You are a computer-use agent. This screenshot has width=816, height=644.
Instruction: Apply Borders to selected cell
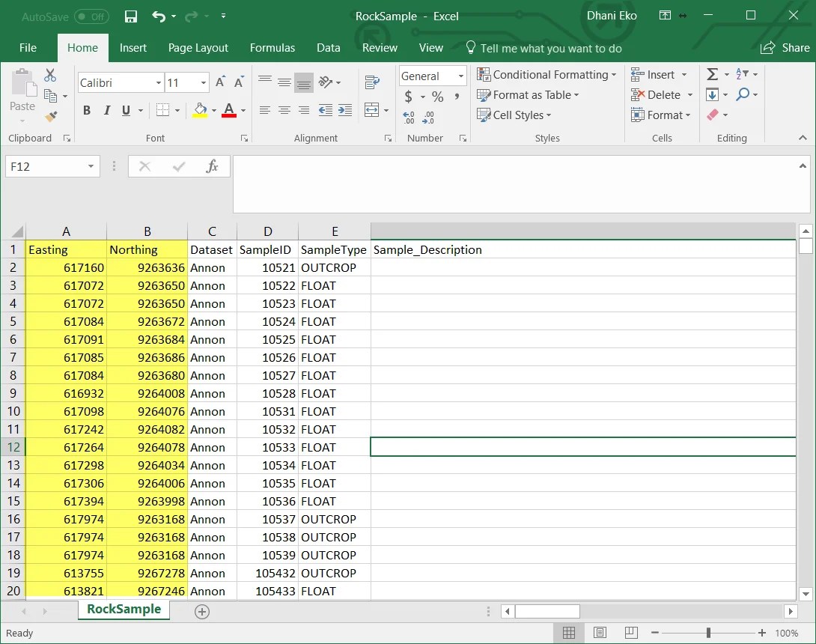pyautogui.click(x=163, y=110)
